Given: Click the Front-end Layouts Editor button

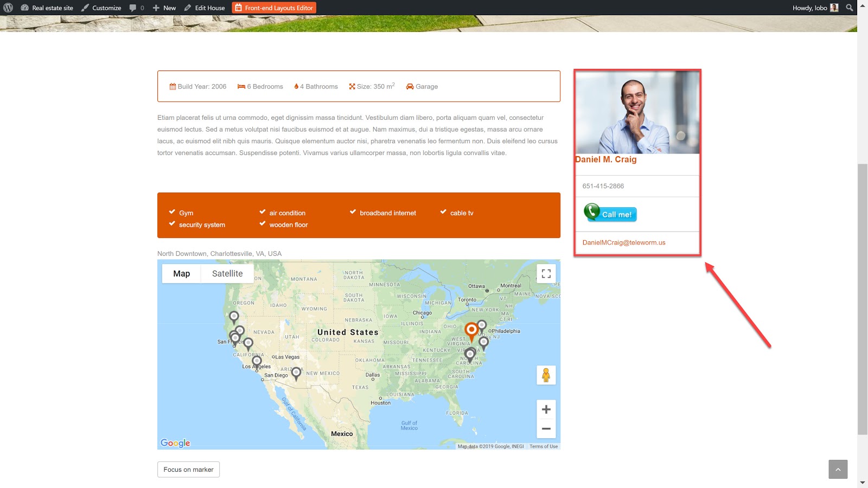Looking at the screenshot, I should pos(274,8).
